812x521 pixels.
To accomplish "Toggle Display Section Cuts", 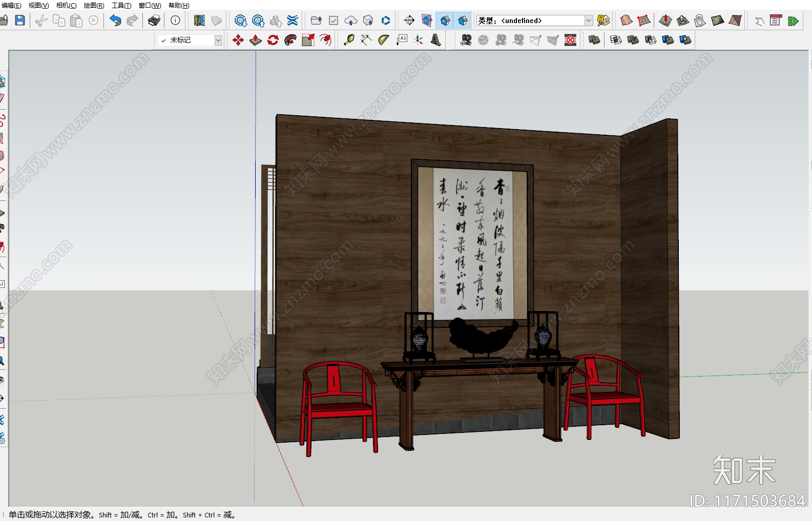I will 445,20.
